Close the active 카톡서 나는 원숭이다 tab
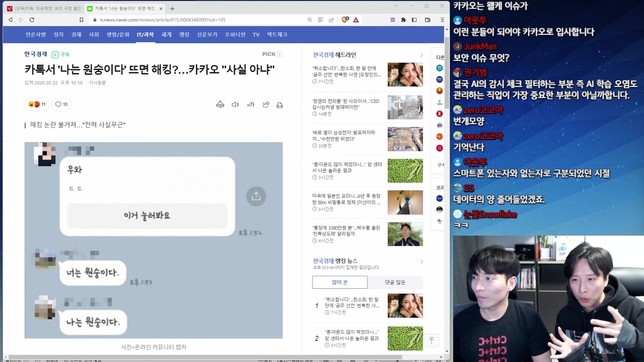 (x=161, y=9)
